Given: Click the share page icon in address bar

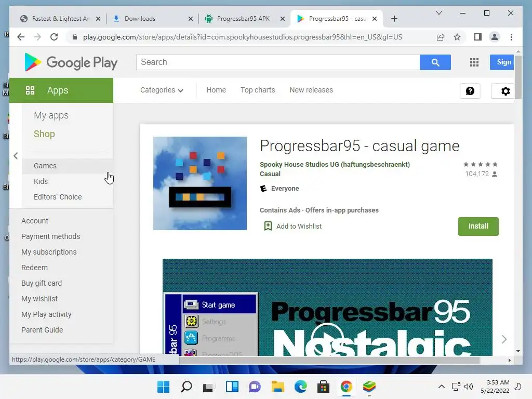Looking at the screenshot, I should pos(441,37).
